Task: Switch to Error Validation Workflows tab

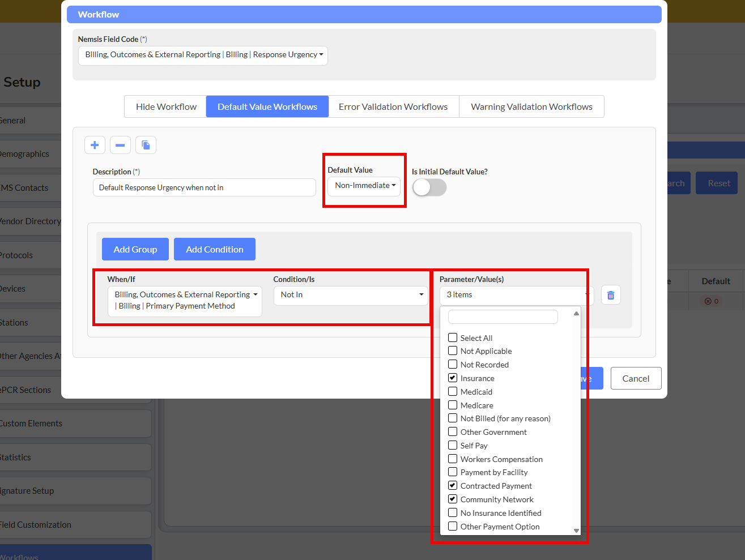Action: point(393,106)
